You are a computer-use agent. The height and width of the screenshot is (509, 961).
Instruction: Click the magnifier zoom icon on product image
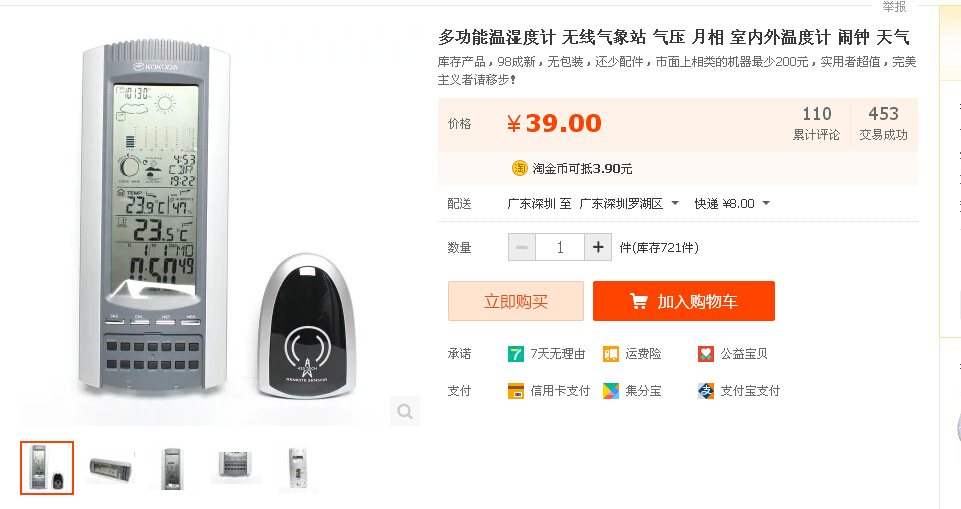click(404, 411)
